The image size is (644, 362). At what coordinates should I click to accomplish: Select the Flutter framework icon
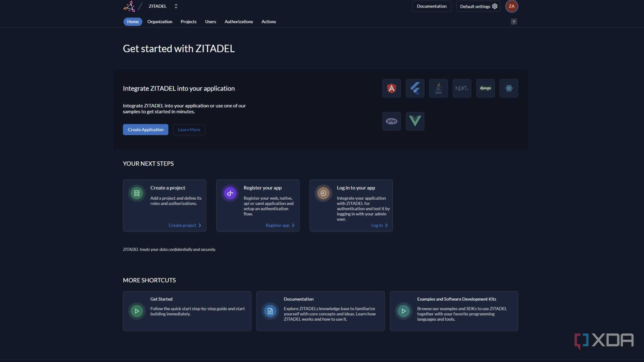point(415,88)
